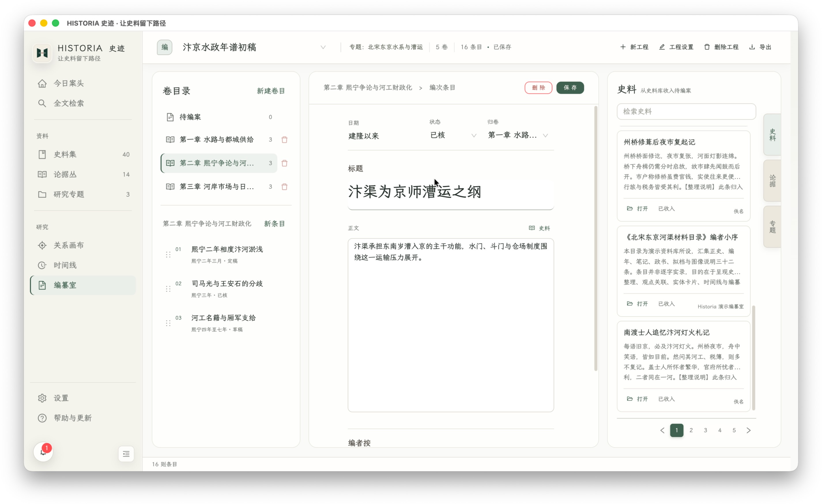Open 工程设置 pencil button
The width and height of the screenshot is (822, 504).
(676, 47)
